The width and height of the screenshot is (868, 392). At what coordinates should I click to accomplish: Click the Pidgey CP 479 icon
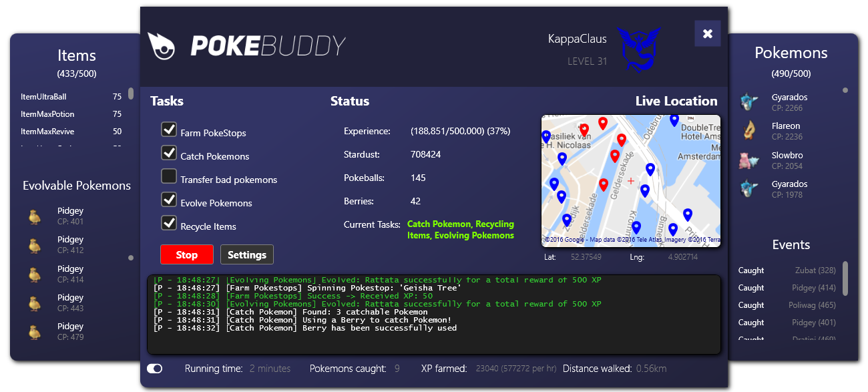tap(35, 332)
